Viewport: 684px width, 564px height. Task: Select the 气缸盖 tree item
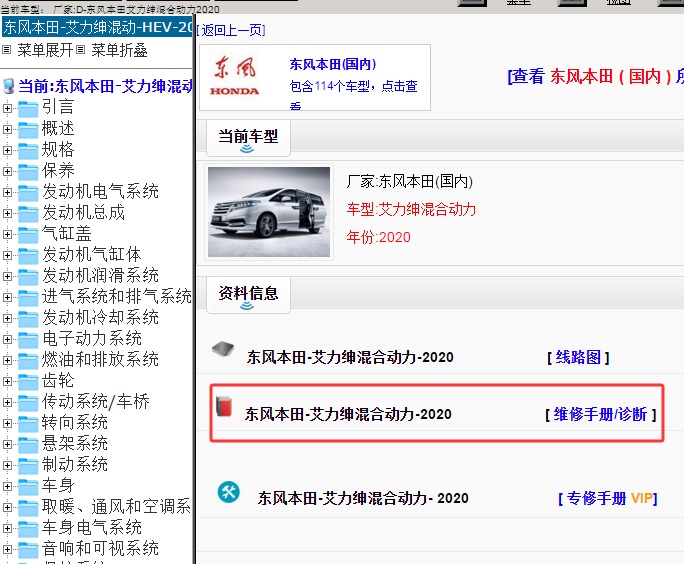66,233
